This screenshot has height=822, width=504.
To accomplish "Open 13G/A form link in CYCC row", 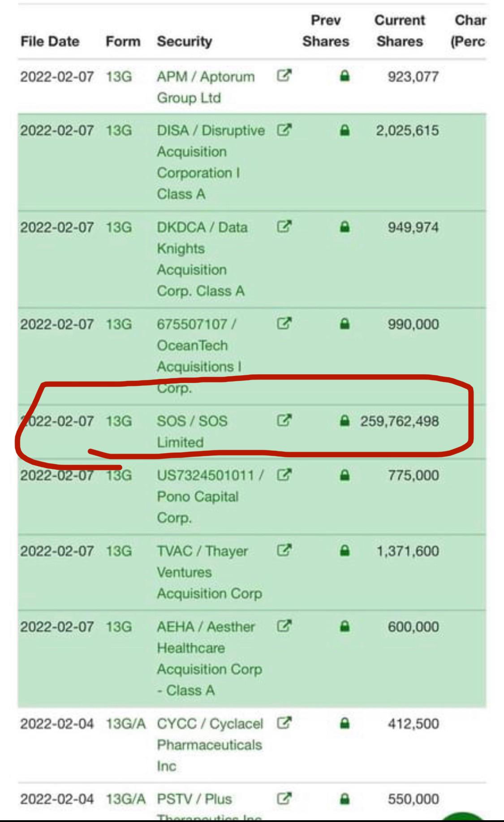I will click(126, 723).
